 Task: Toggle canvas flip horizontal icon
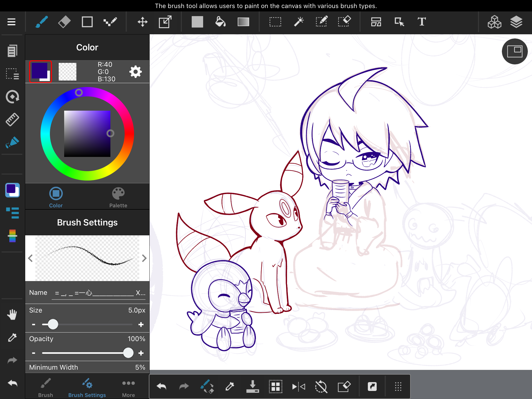click(x=298, y=387)
